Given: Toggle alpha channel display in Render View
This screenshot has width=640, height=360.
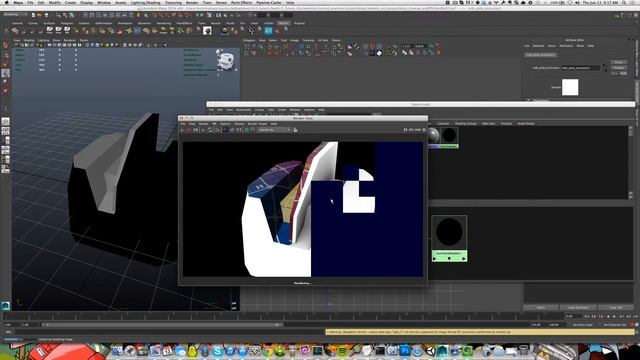Looking at the screenshot, I should coord(232,130).
